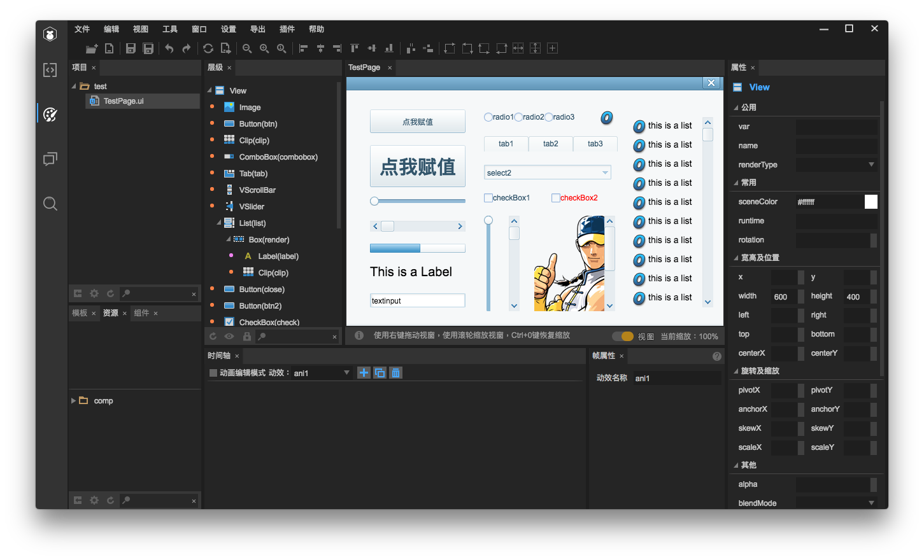The image size is (924, 560).
Task: Open the 导出 menu
Action: pos(257,29)
